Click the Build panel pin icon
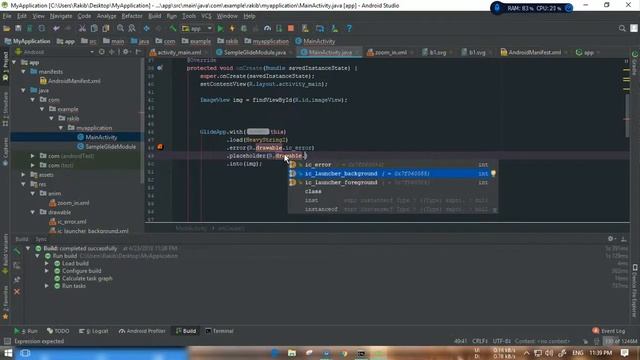Viewport: 640px width, 360px height. tap(17, 280)
